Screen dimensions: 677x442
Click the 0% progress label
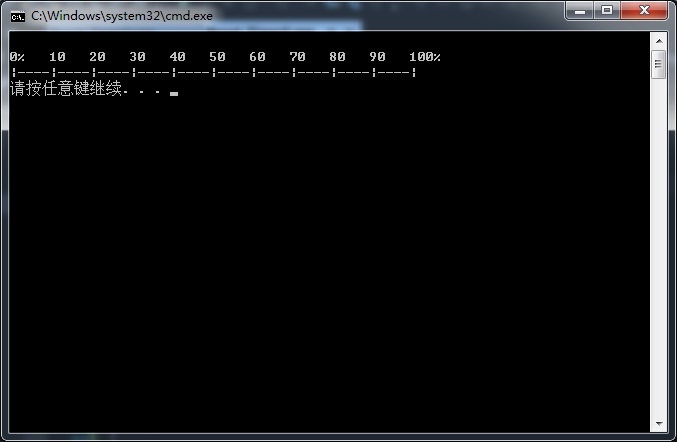17,57
